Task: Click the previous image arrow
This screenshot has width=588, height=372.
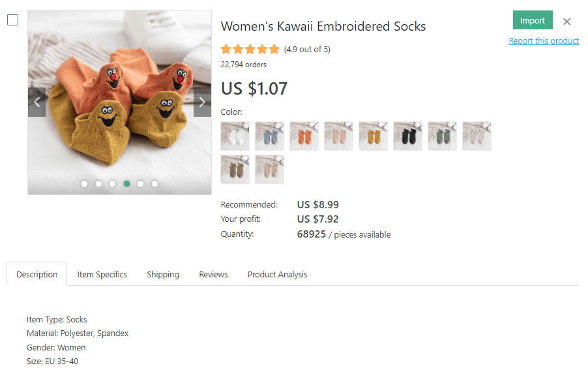Action: coord(37,102)
